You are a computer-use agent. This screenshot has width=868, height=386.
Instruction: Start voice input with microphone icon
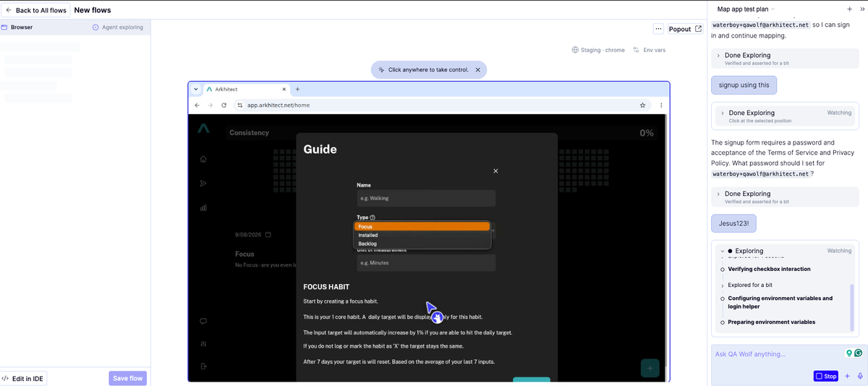click(x=859, y=376)
